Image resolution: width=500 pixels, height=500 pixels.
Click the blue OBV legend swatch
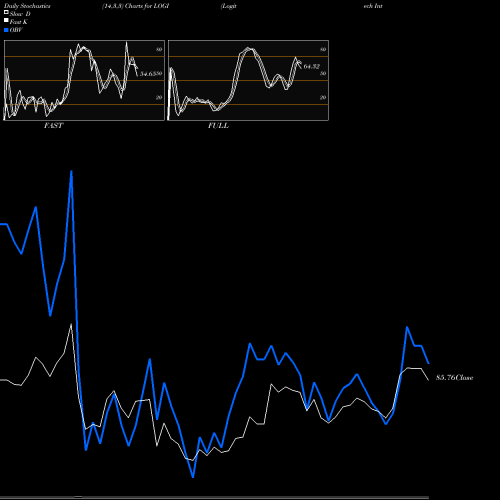coord(6,30)
